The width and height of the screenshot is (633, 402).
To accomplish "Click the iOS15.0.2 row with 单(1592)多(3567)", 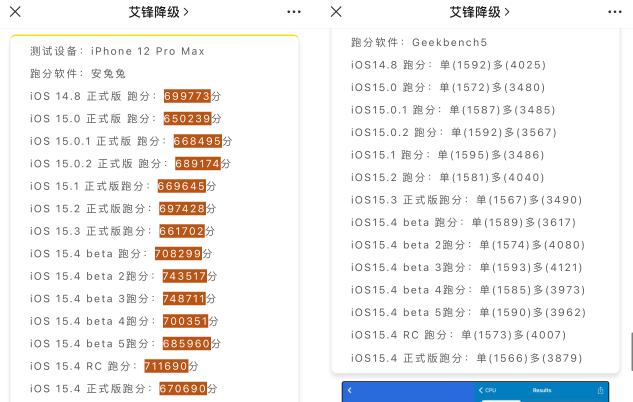I will click(x=454, y=132).
